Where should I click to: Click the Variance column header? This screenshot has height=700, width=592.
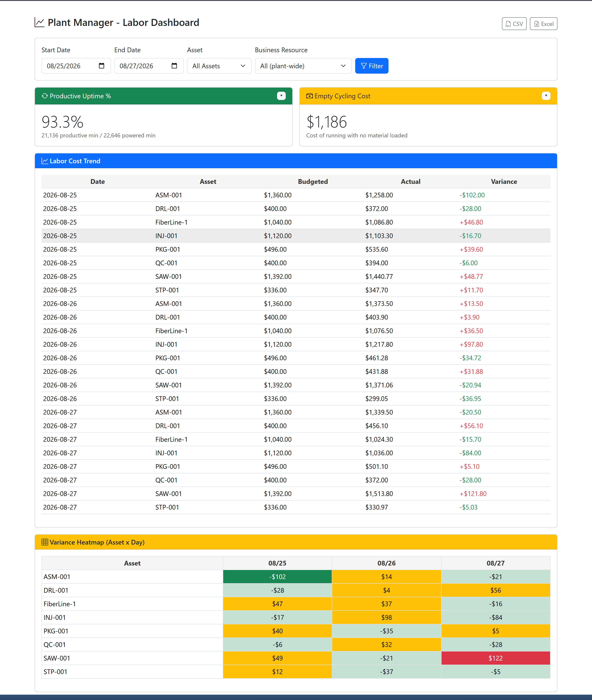[504, 182]
